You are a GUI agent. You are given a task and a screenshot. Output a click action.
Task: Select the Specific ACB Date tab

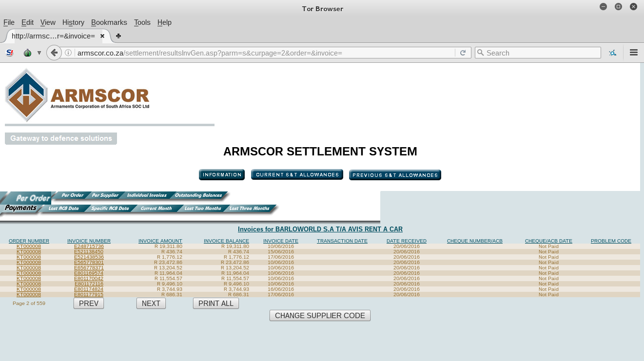tap(110, 209)
